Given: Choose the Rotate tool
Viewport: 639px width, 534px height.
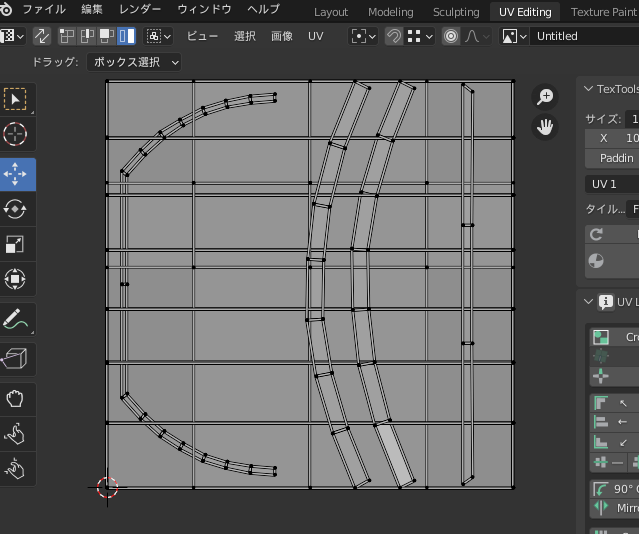Looking at the screenshot, I should (15, 209).
